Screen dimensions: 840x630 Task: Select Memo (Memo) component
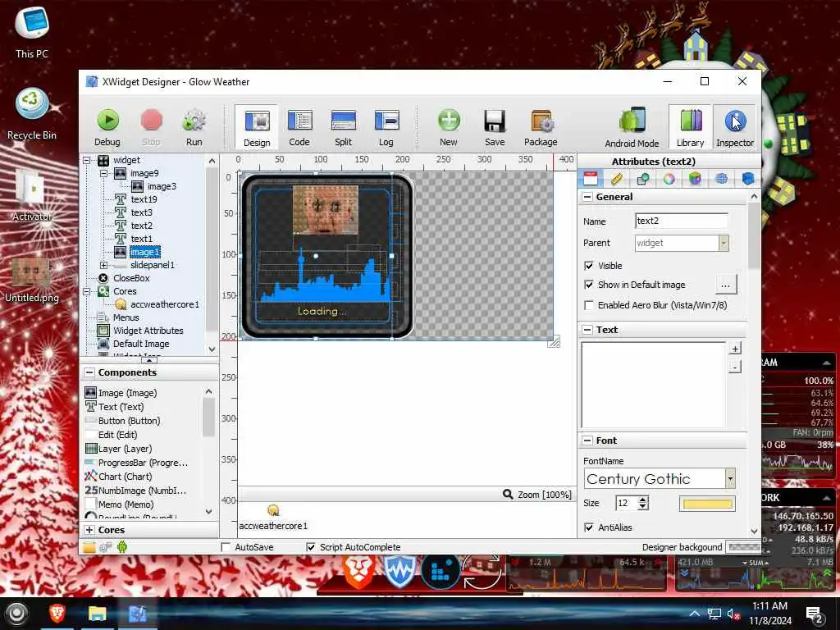point(120,504)
